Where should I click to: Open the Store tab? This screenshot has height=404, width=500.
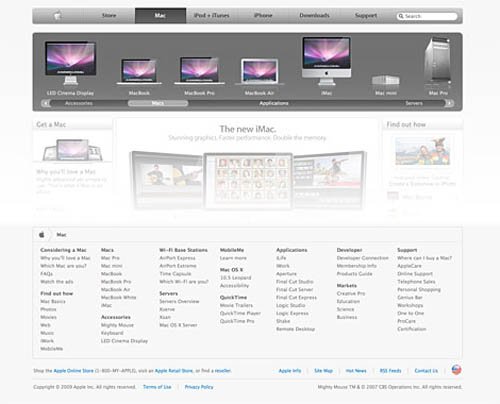tap(109, 15)
